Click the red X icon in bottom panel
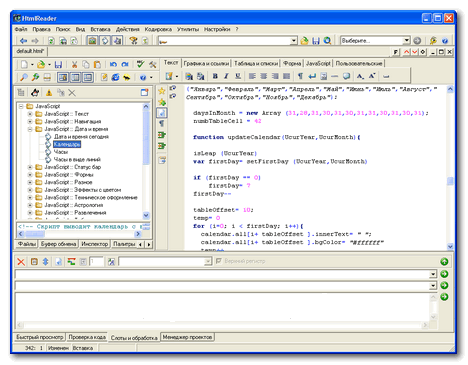The width and height of the screenshot is (468, 365). click(21, 262)
